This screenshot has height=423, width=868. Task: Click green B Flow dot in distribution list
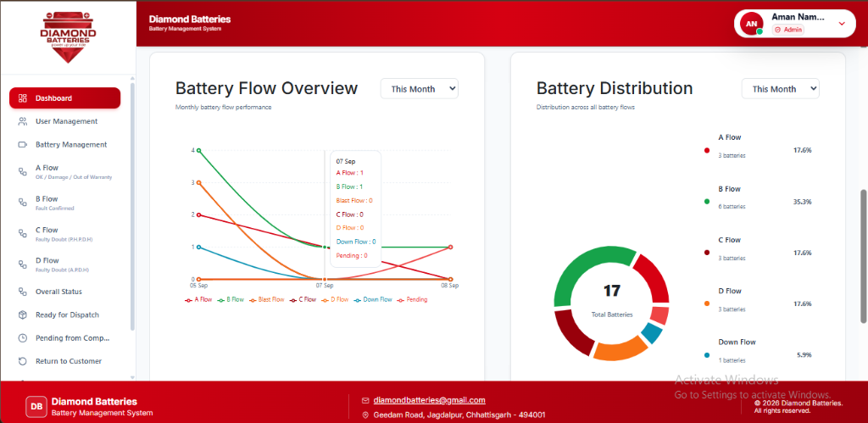point(707,202)
